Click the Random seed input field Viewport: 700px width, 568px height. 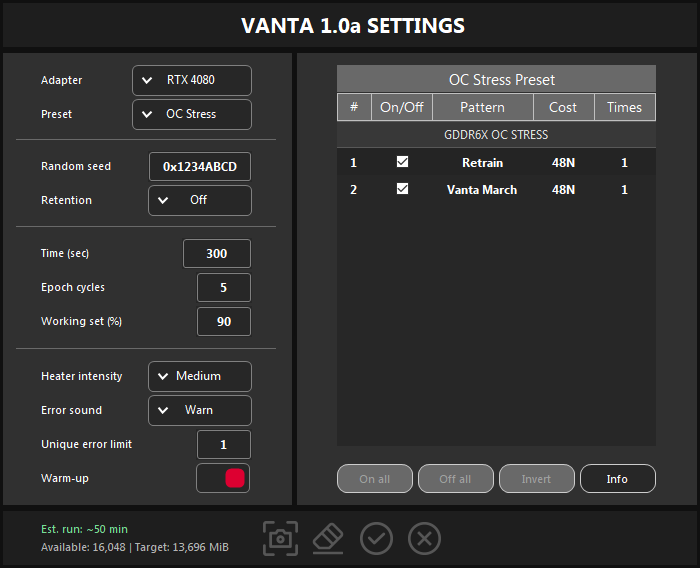pos(200,167)
